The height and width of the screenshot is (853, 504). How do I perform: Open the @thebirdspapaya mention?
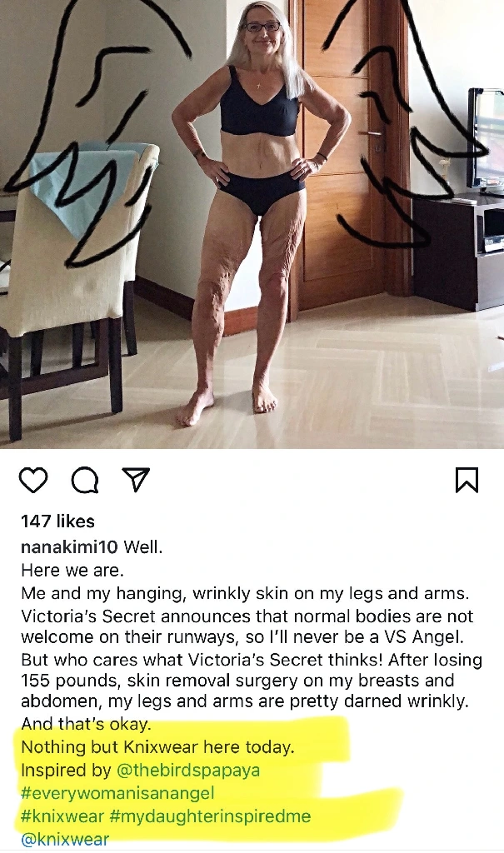tap(188, 771)
